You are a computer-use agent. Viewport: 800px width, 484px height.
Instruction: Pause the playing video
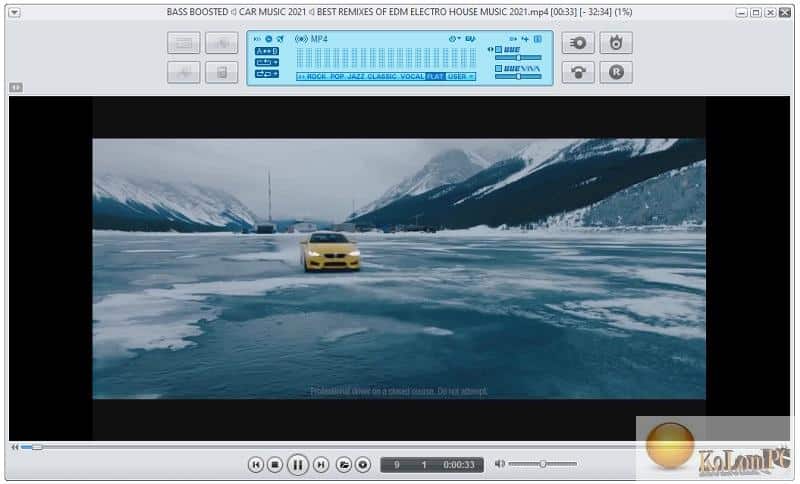(297, 465)
